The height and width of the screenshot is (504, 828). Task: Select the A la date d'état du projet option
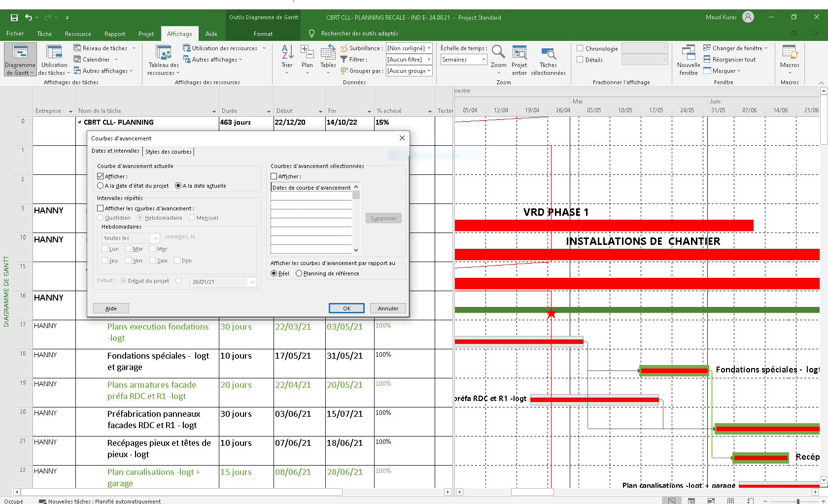click(101, 186)
